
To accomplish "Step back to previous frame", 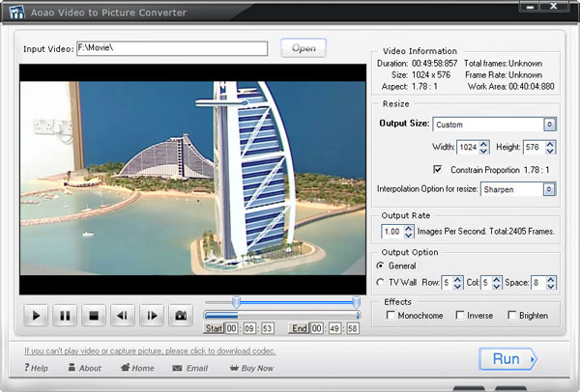I will 123,316.
